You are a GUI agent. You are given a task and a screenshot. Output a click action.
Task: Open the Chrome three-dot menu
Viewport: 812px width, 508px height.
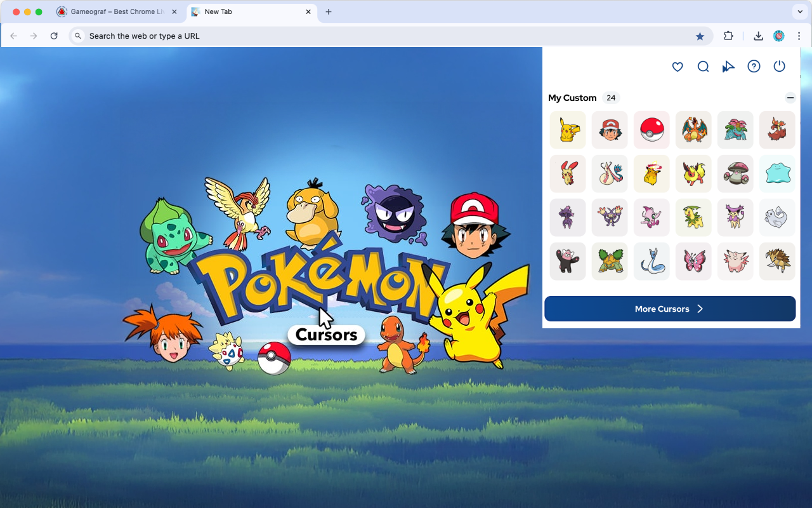pyautogui.click(x=800, y=36)
